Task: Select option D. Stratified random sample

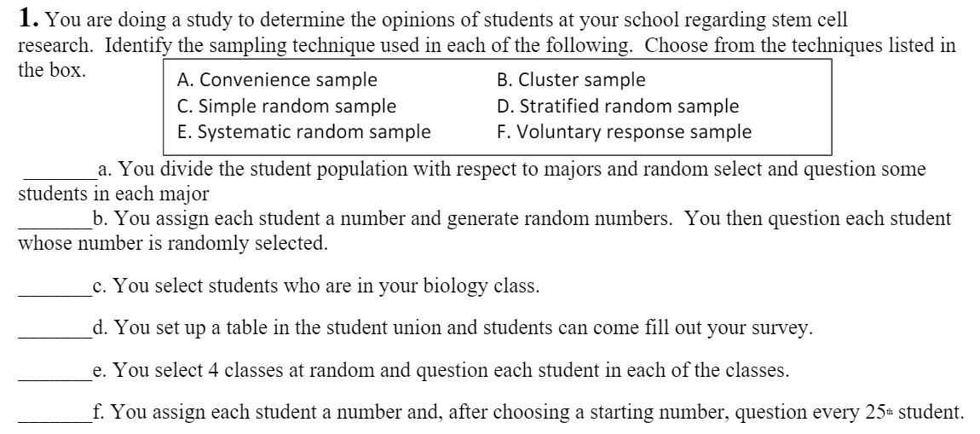Action: coord(617,107)
